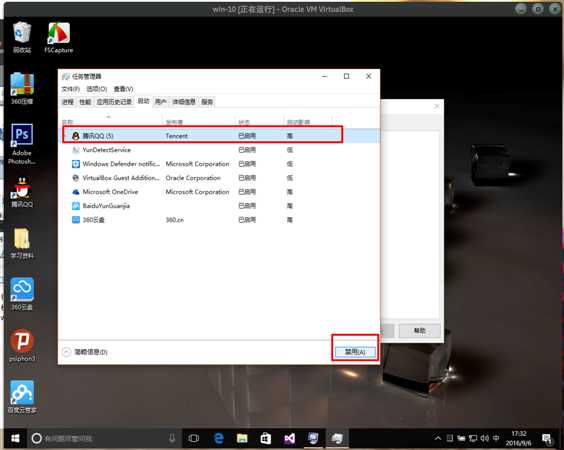This screenshot has width=564, height=450.
Task: Show hidden system tray icons
Action: (438, 438)
